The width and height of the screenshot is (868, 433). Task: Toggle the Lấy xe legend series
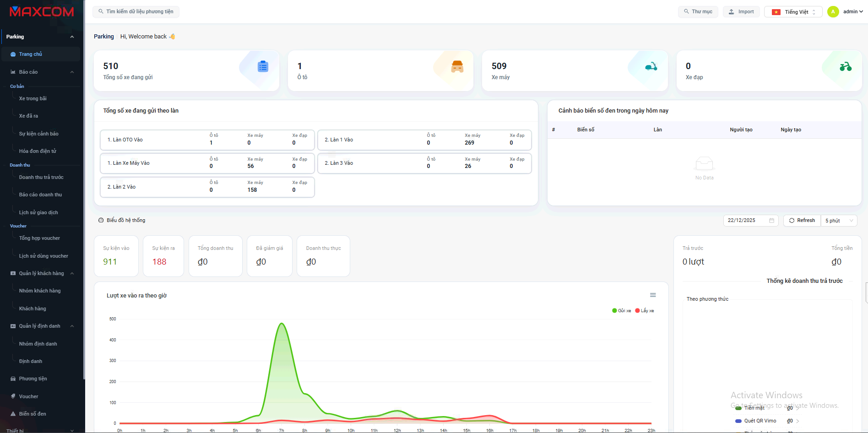tap(645, 311)
